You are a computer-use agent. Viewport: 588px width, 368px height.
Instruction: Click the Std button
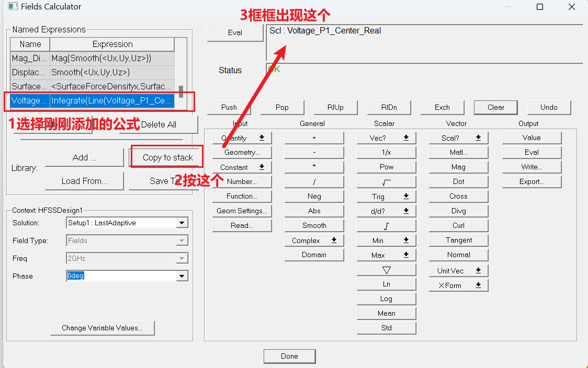pos(386,328)
